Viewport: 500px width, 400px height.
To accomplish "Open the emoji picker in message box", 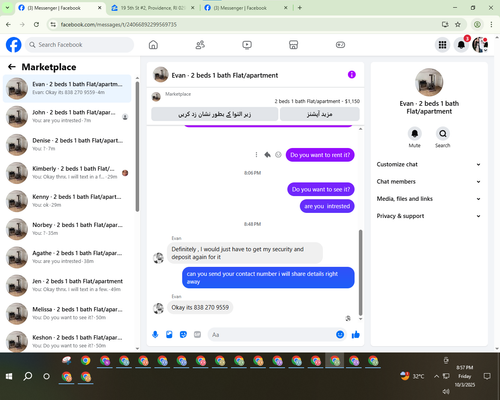I will tap(340, 334).
